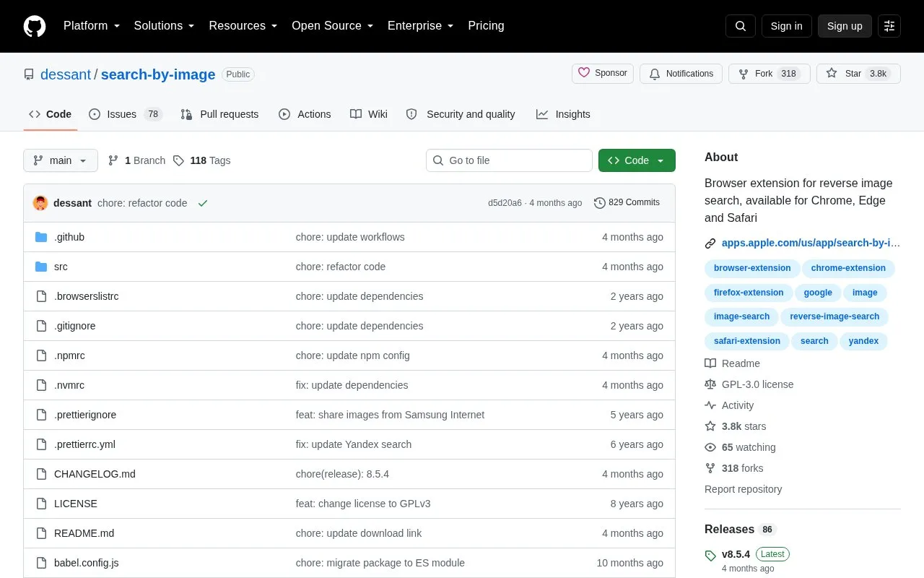This screenshot has width=924, height=578.
Task: Expand the Open Source menu
Action: [x=333, y=26]
